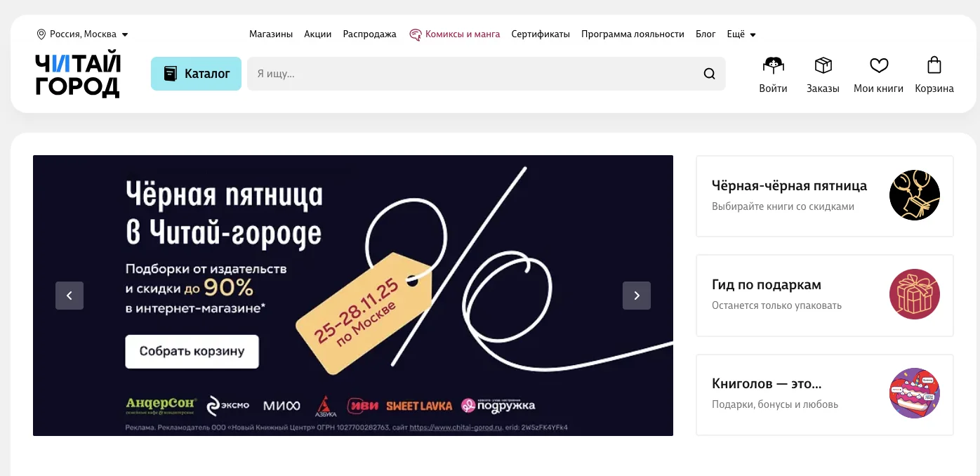Open Заказы via the box icon
The image size is (980, 476).
coord(823,66)
